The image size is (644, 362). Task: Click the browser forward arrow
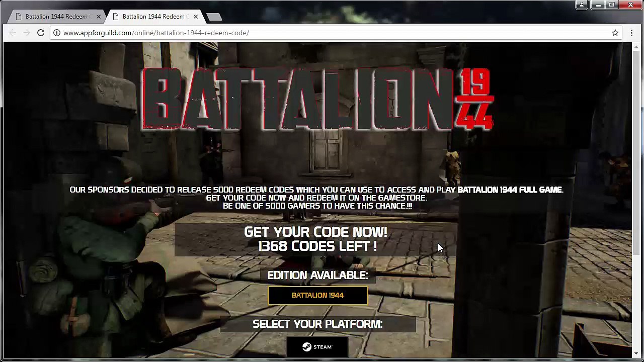(27, 33)
